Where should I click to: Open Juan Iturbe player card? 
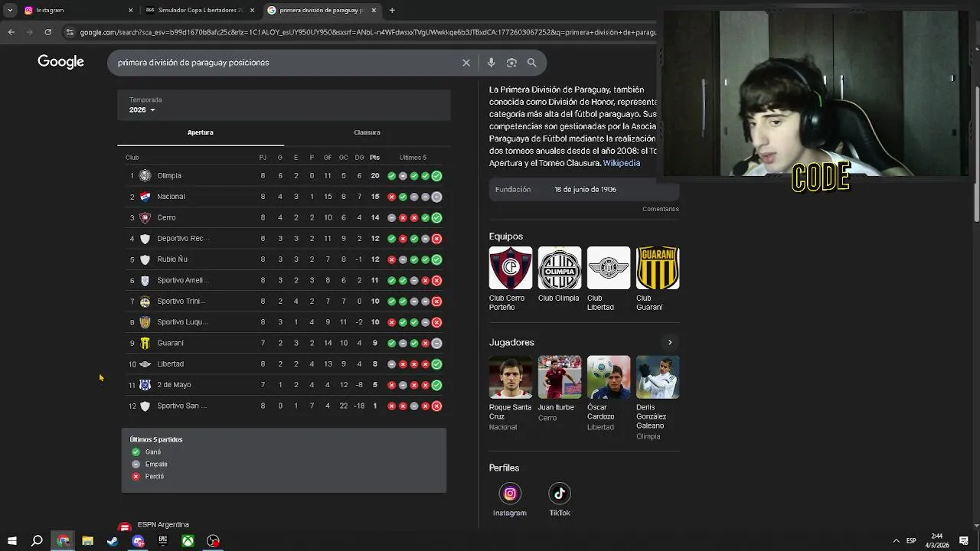tap(559, 389)
